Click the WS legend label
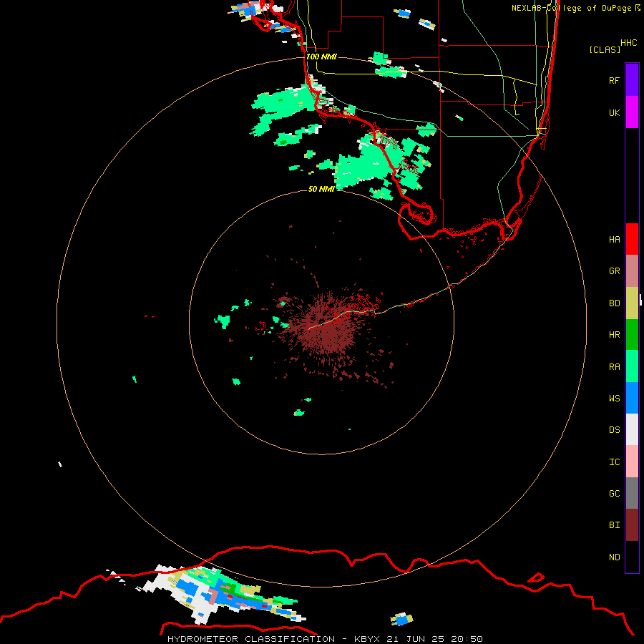Viewport: 644px width, 644px height. coord(614,398)
